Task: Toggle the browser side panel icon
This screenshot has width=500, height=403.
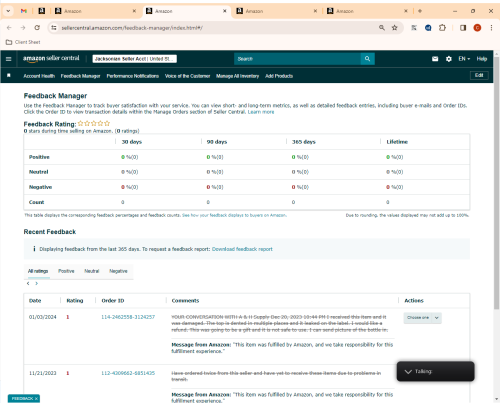Action: pos(463,28)
